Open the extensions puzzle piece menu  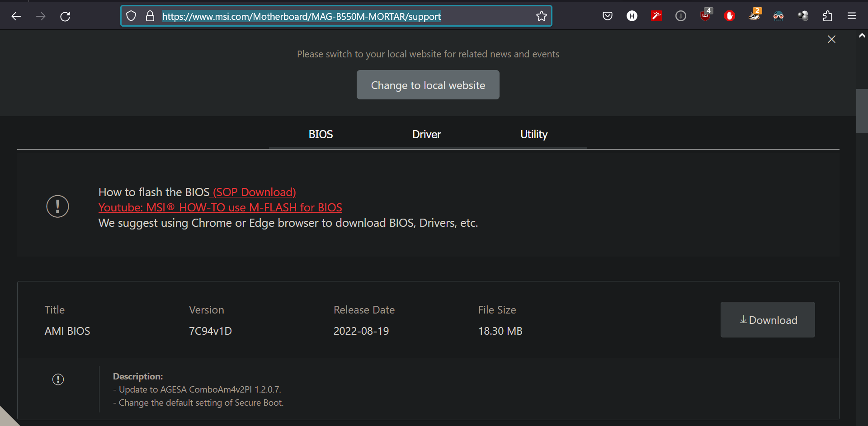tap(827, 16)
